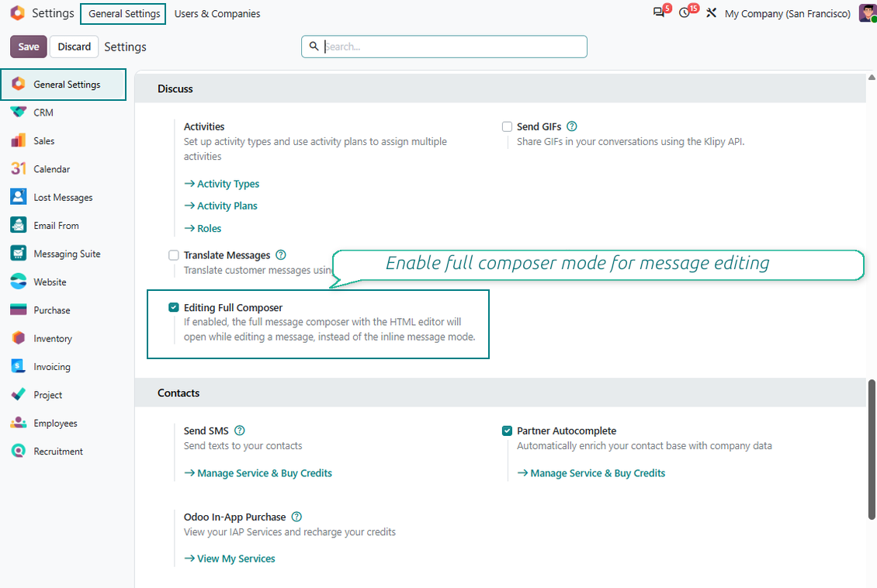Image resolution: width=877 pixels, height=588 pixels.
Task: Click the Website globe icon
Action: click(19, 282)
